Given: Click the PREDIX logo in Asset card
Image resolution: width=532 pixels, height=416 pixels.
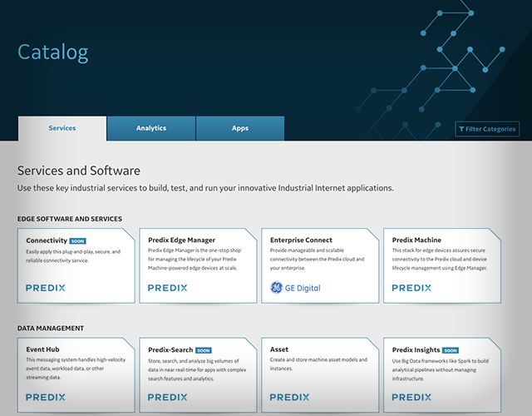Looking at the screenshot, I should coord(289,398).
